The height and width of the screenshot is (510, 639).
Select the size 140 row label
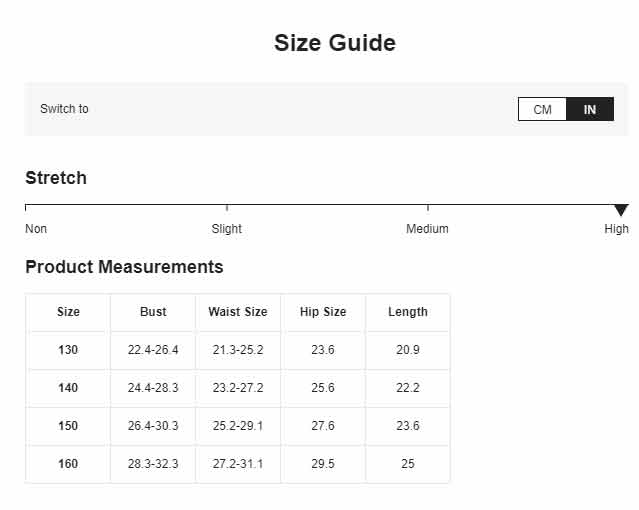click(x=68, y=388)
